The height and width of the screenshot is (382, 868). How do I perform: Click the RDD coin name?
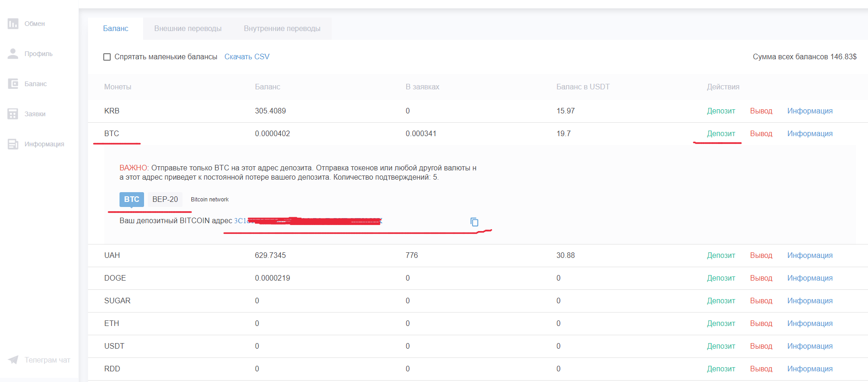click(x=112, y=369)
